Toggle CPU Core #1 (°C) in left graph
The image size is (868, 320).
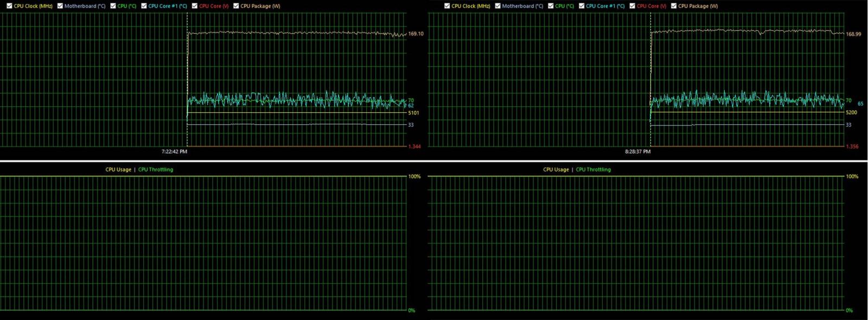(144, 6)
